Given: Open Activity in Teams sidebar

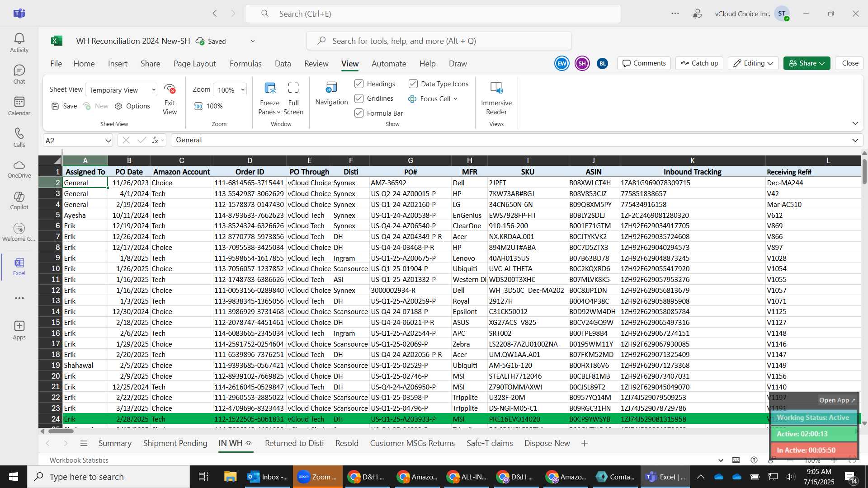Looking at the screenshot, I should pyautogui.click(x=19, y=43).
